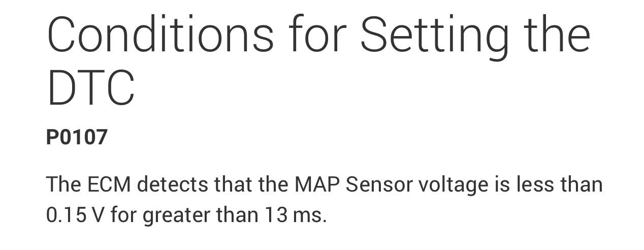644x250 pixels.
Task: Click the word "detects" in the paragraph
Action: click(x=173, y=184)
